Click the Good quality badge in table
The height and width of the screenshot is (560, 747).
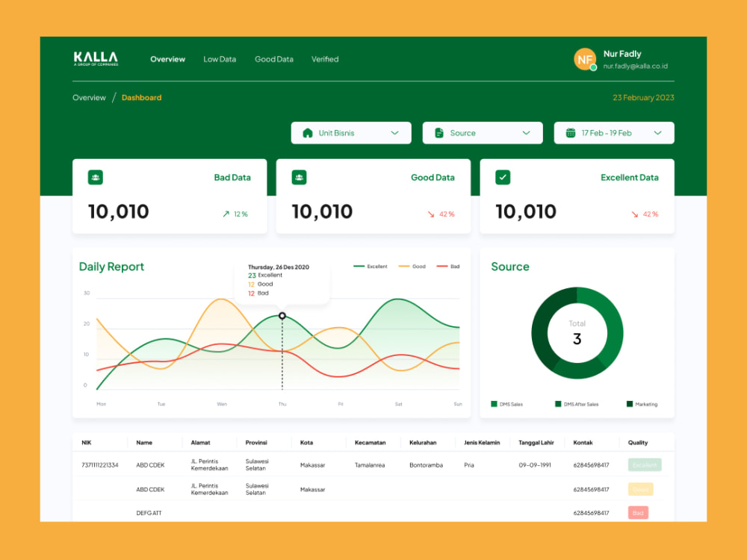(640, 489)
